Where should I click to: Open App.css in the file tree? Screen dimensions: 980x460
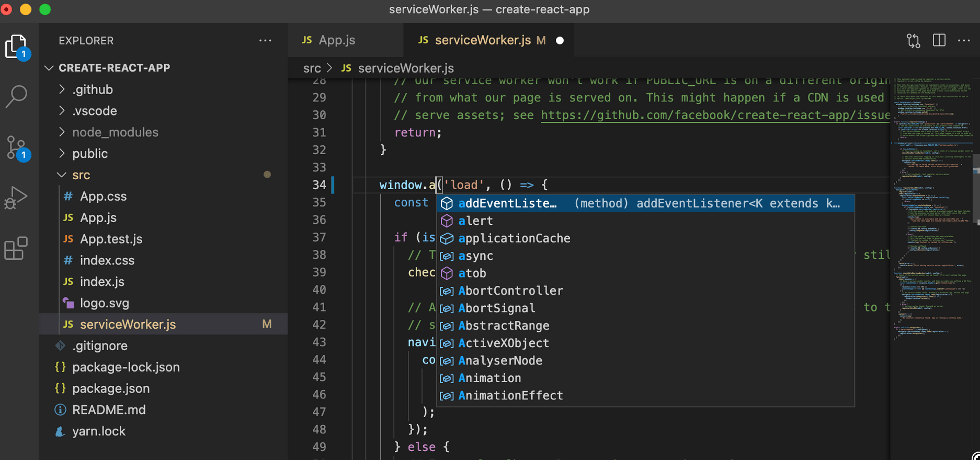coord(164,197)
